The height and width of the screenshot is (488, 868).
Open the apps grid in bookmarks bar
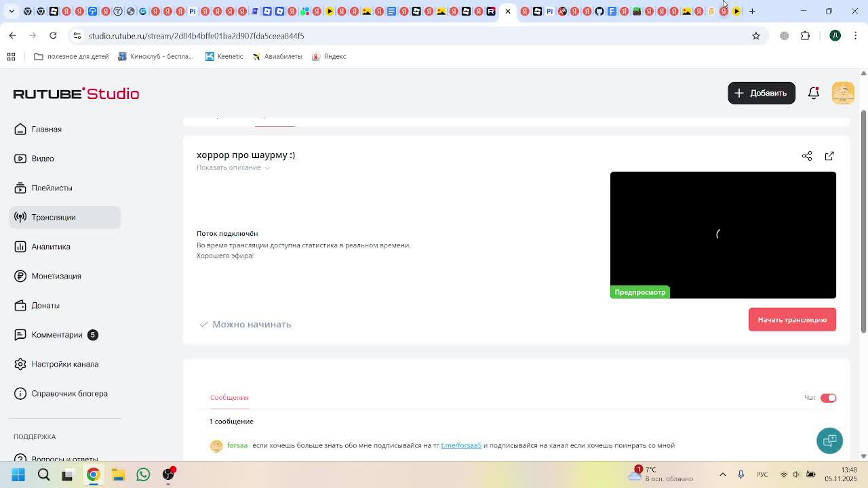click(x=11, y=56)
